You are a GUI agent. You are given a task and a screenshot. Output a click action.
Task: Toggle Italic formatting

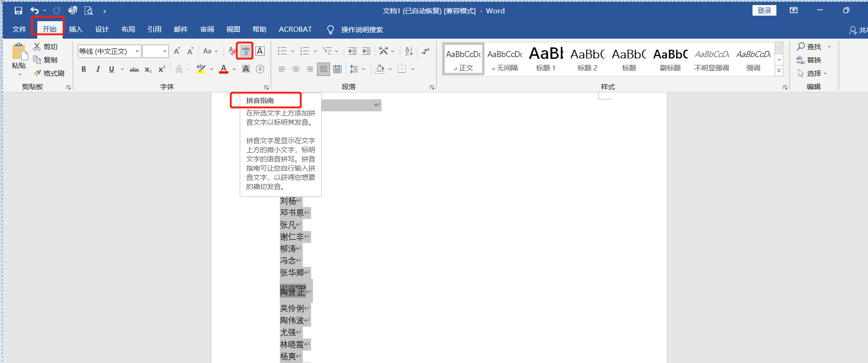coord(98,69)
